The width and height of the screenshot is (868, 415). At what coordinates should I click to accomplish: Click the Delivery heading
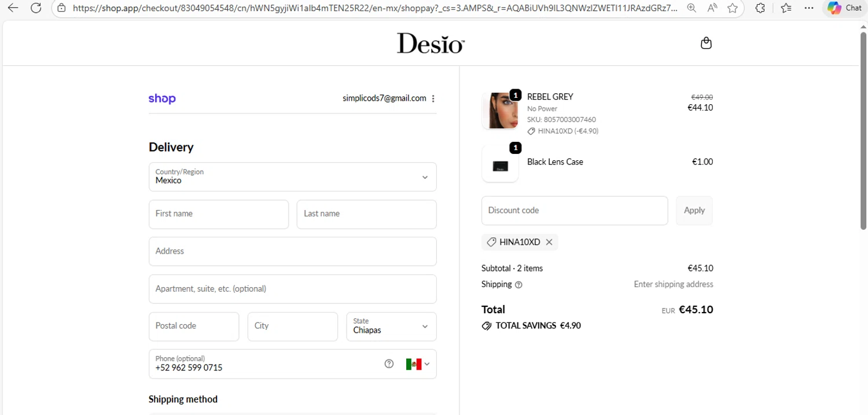[x=171, y=147]
